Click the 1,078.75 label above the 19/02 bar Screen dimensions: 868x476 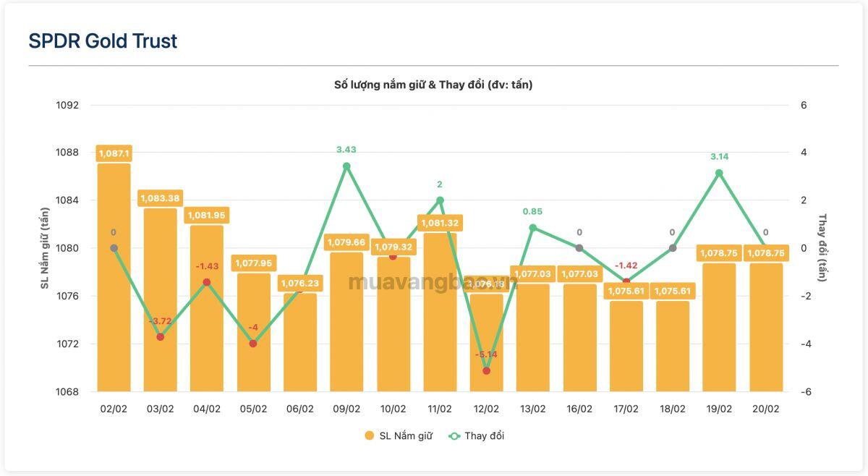pos(719,253)
